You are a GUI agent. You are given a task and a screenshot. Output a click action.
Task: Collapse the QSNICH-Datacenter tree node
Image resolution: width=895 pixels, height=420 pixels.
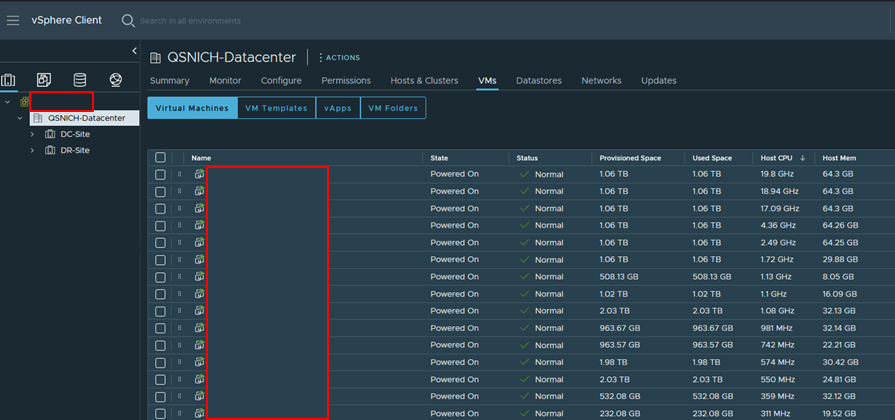click(x=20, y=118)
